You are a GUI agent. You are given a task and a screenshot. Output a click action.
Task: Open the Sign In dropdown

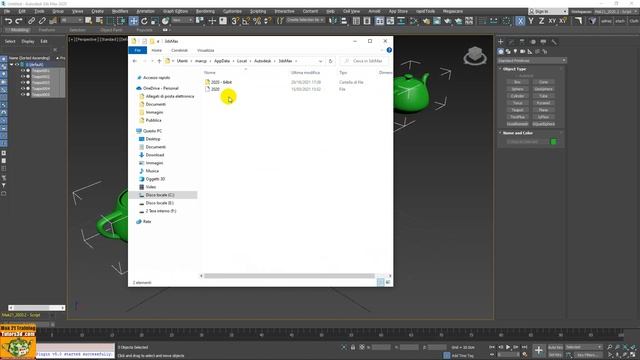[548, 11]
